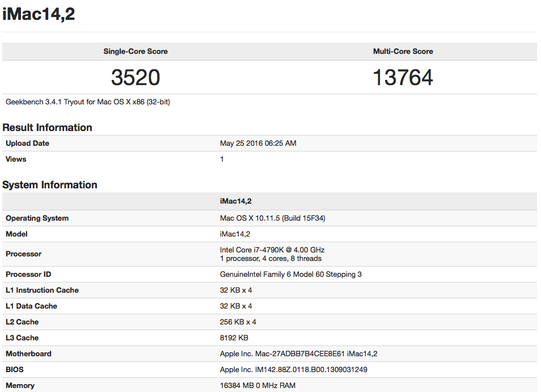Select the Model value iMac14,2
Viewport: 541px width, 392px height.
click(x=235, y=234)
